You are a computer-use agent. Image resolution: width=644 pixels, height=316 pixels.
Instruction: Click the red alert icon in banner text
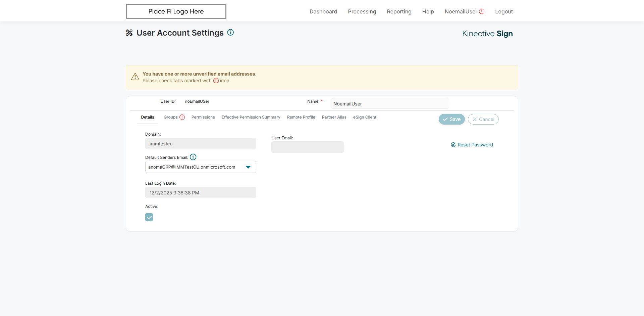(216, 81)
